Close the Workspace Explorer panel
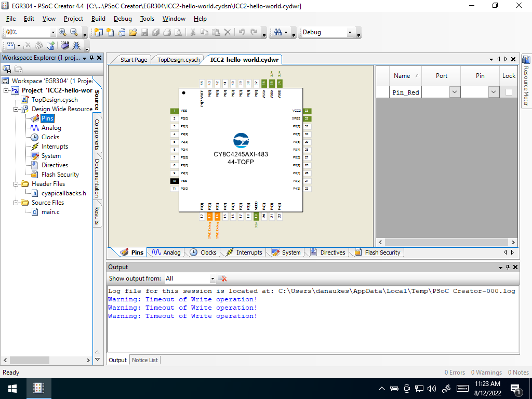Image resolution: width=532 pixels, height=399 pixels. click(99, 58)
